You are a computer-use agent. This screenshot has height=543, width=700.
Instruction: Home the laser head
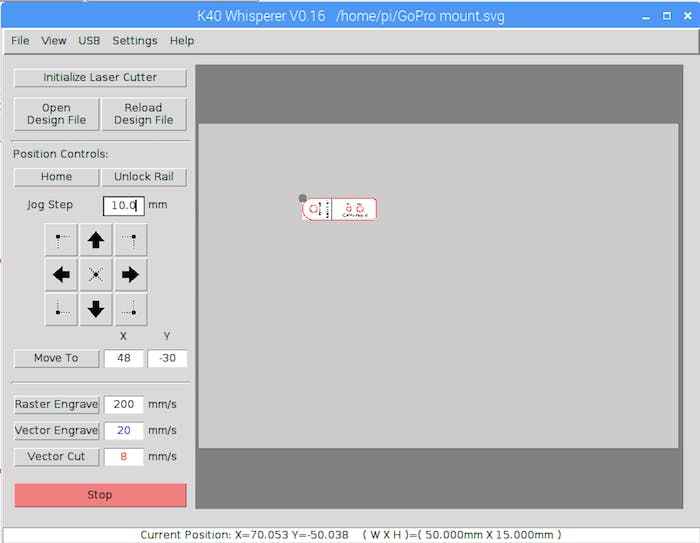pos(56,177)
